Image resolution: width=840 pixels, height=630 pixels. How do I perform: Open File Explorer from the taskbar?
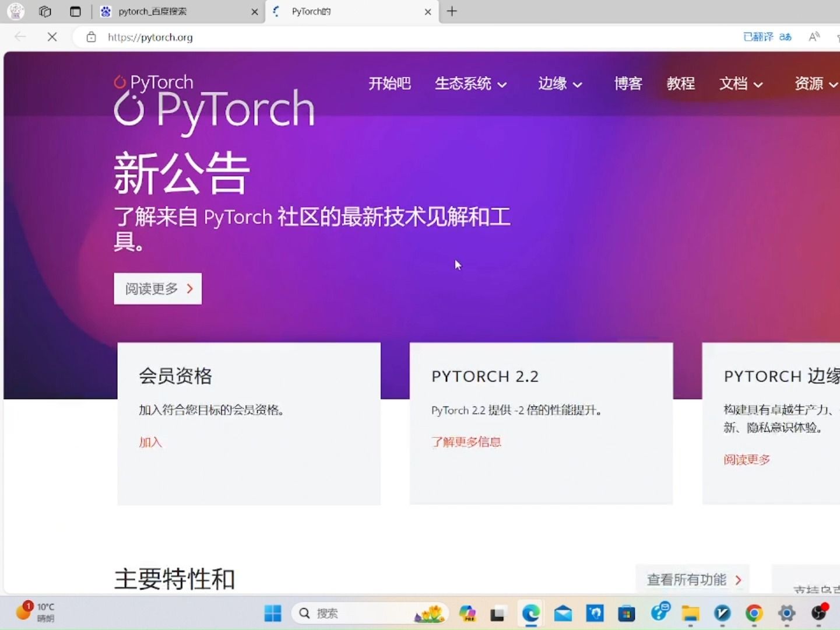[691, 614]
